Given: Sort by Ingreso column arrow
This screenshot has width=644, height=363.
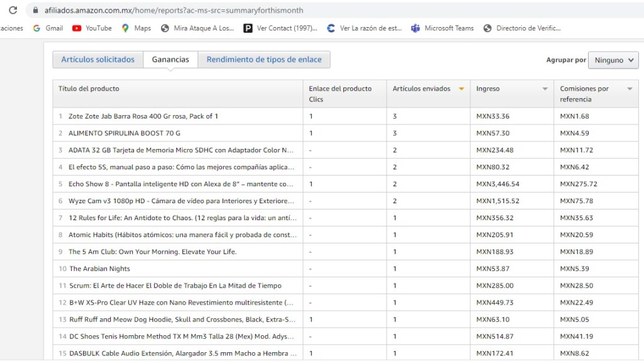Looking at the screenshot, I should click(x=545, y=89).
